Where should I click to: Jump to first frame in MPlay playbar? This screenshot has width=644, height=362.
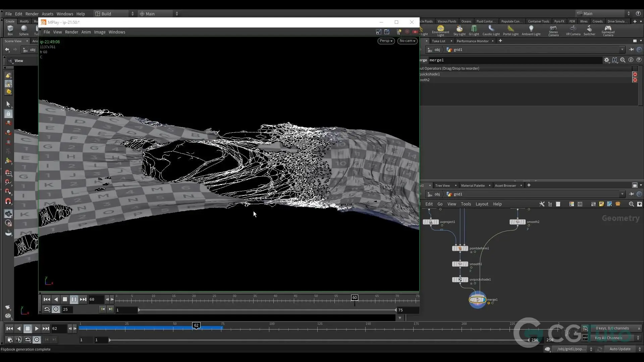47,299
